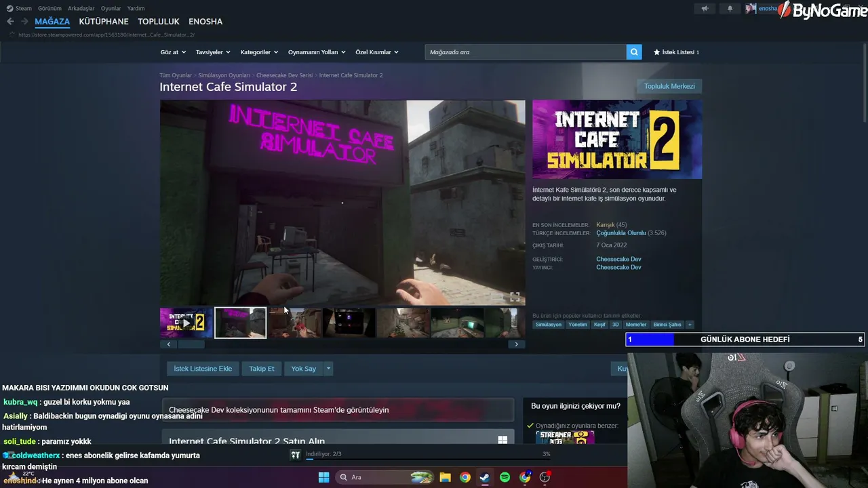The height and width of the screenshot is (488, 868).
Task: Open File Explorer from the taskbar
Action: (x=445, y=477)
